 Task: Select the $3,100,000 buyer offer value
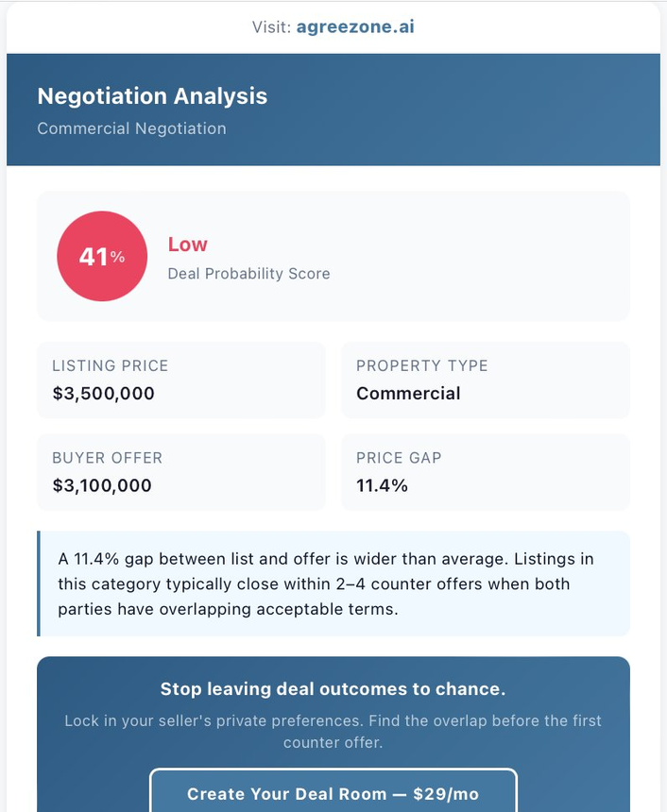pos(102,486)
